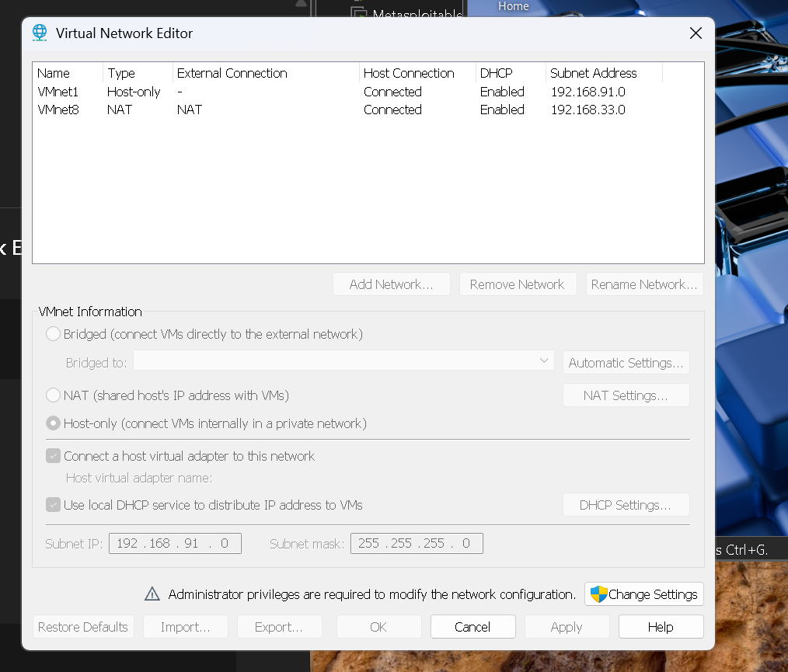Viewport: 788px width, 672px height.
Task: Select the Bridged networking option
Action: pyautogui.click(x=53, y=334)
